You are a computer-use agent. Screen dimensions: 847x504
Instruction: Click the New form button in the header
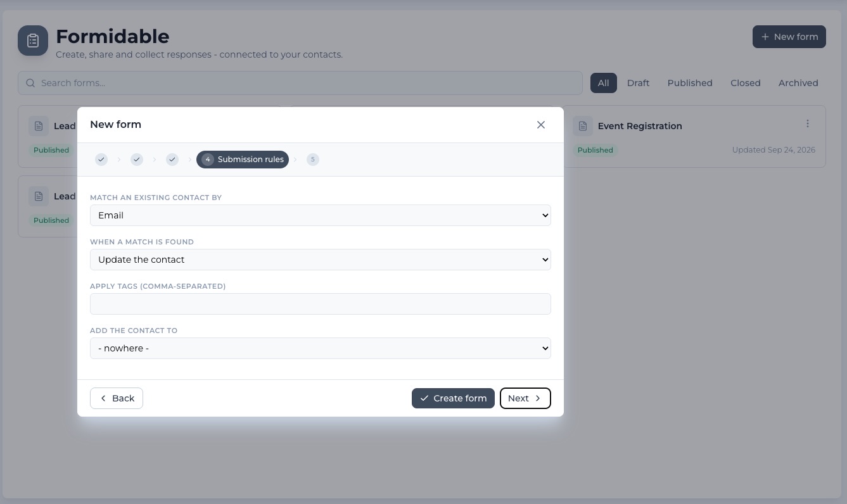pyautogui.click(x=789, y=37)
